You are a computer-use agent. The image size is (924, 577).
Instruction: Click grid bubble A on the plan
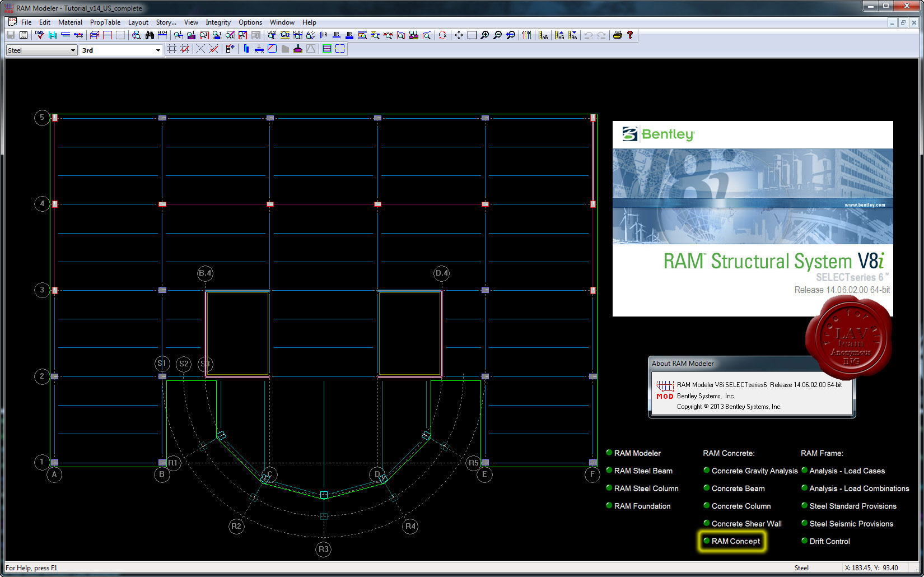[54, 474]
